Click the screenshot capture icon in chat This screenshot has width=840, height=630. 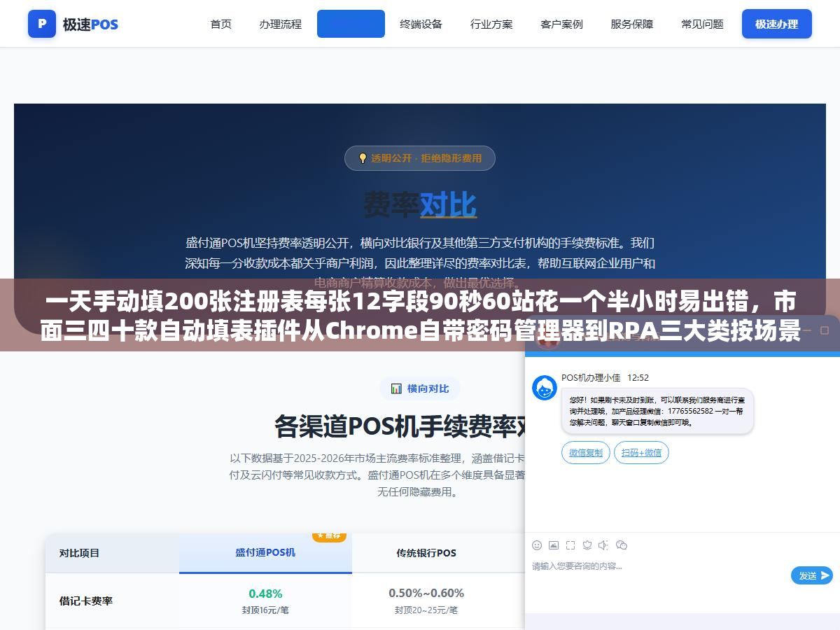coord(570,545)
